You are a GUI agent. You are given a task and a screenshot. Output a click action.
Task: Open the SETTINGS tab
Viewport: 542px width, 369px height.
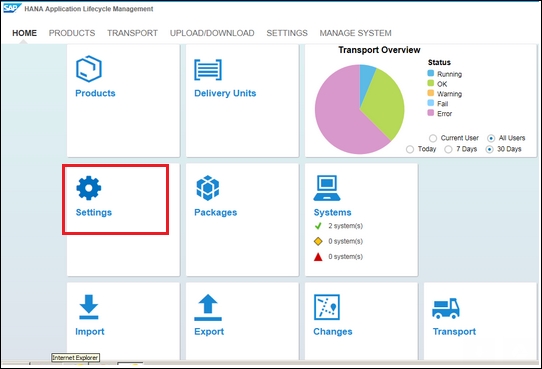click(287, 33)
